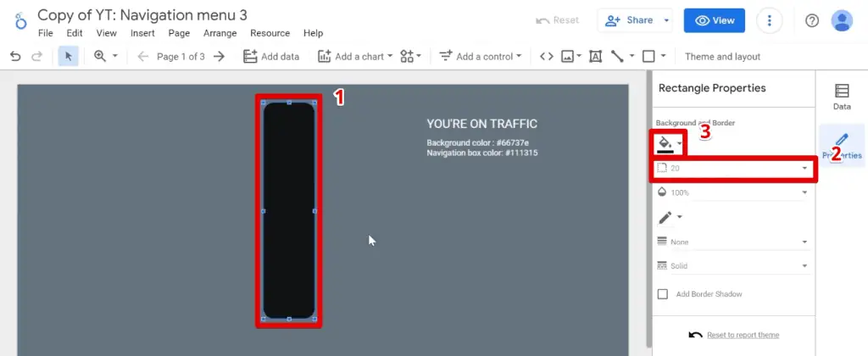Click the blue View button
The width and height of the screenshot is (868, 356).
[714, 20]
